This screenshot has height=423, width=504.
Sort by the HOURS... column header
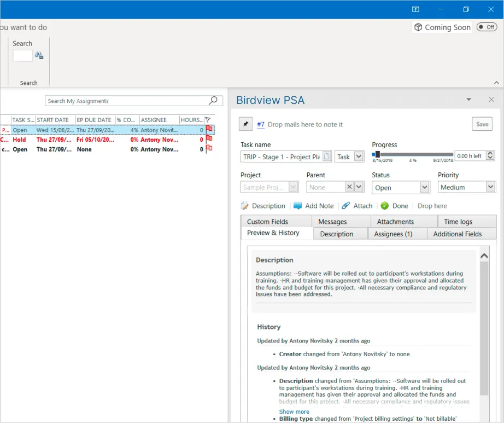pyautogui.click(x=192, y=120)
